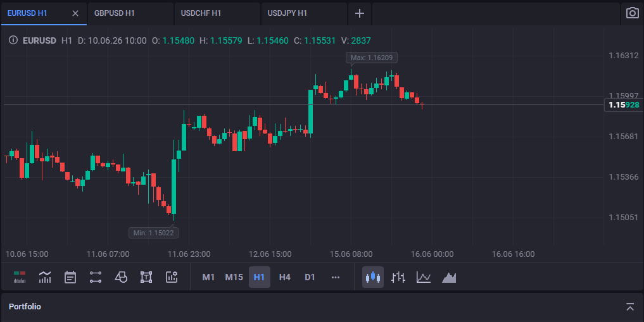The height and width of the screenshot is (322, 644).
Task: Open the volume indicator icon in toolbar
Action: coord(19,277)
